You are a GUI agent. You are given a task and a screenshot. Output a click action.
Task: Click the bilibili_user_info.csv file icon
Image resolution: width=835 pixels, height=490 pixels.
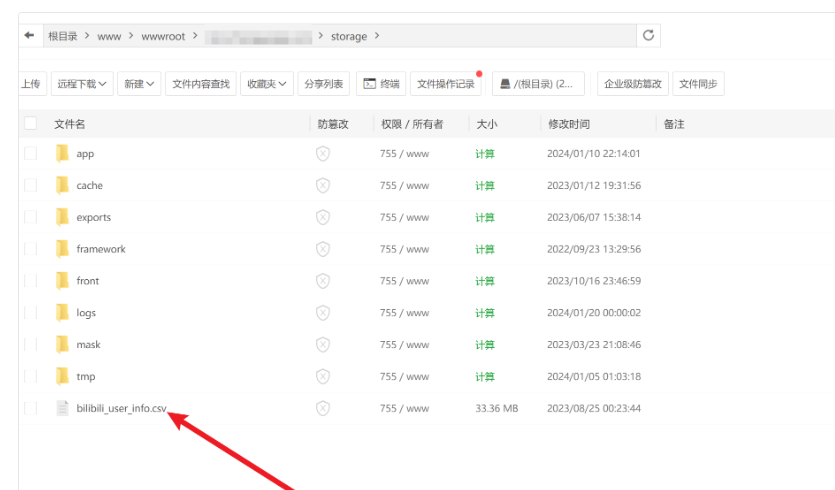[x=62, y=409]
